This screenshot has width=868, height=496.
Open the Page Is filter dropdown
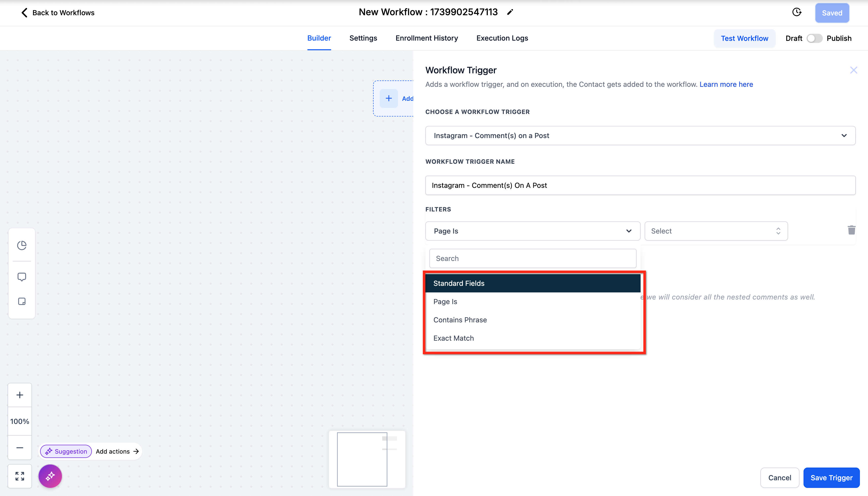click(x=532, y=231)
